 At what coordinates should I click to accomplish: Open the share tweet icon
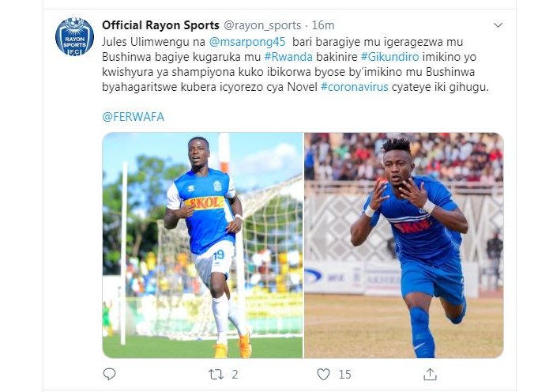tap(430, 374)
